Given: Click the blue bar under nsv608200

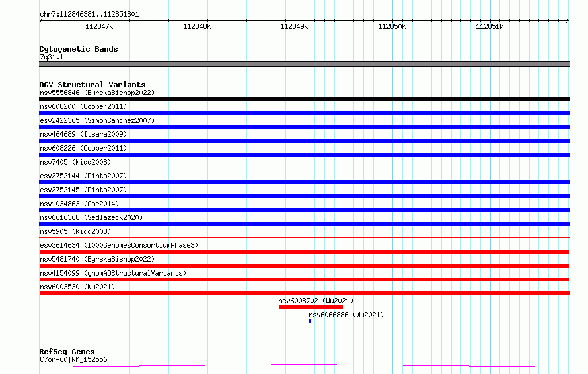Looking at the screenshot, I should pos(304,113).
